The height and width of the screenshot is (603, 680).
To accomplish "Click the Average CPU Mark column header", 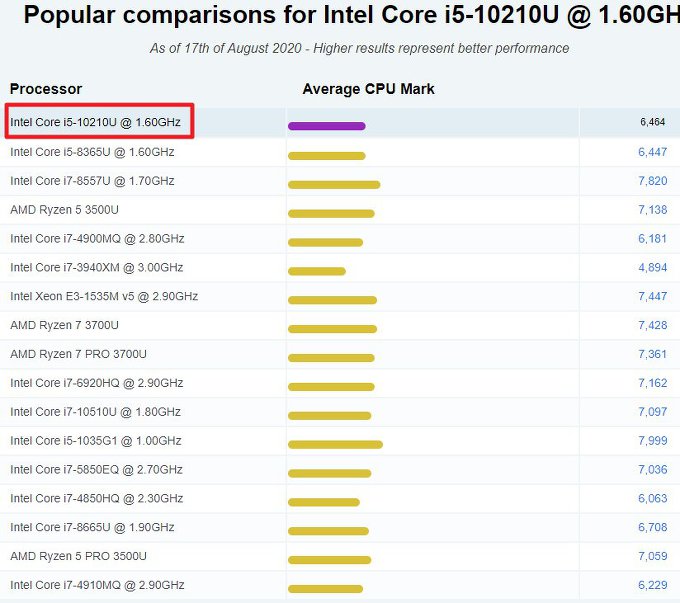I will [x=368, y=89].
